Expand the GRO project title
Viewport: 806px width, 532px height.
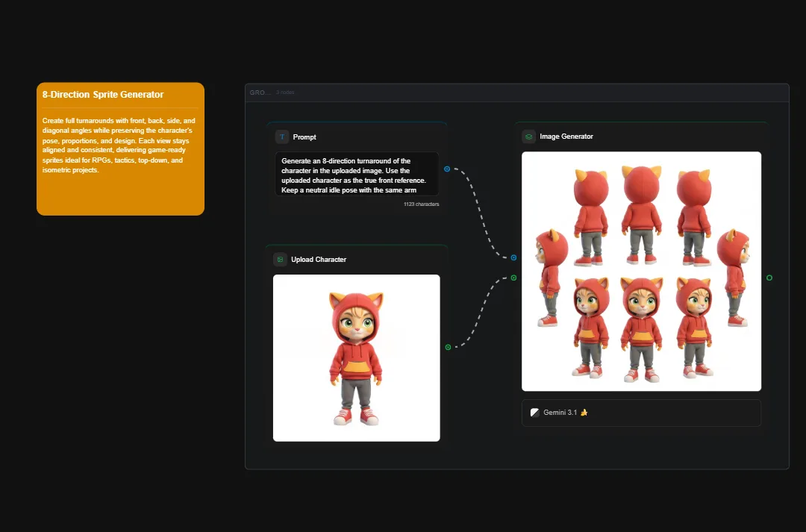[259, 92]
